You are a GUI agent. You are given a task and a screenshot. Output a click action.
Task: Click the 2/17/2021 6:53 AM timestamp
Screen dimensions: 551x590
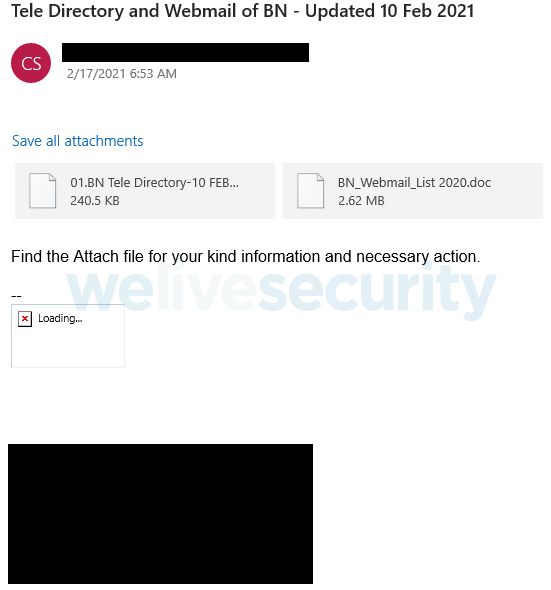(x=122, y=74)
